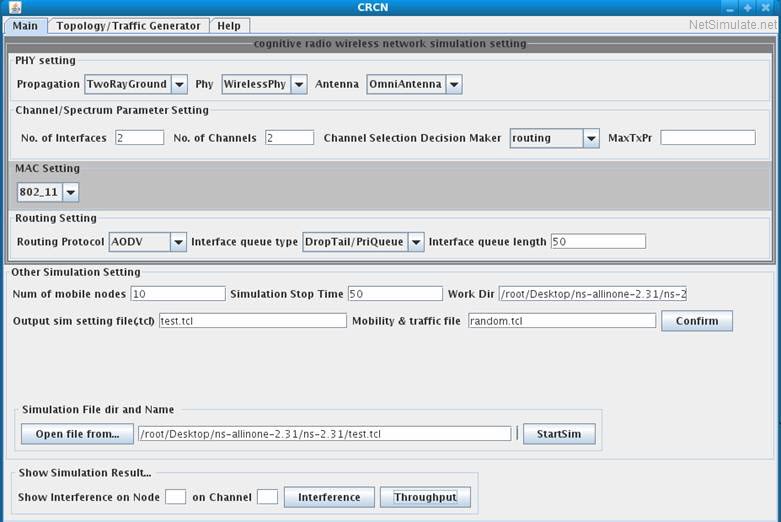Open the Topology/Traffic Generator tab
This screenshot has width=781, height=522.
128,26
